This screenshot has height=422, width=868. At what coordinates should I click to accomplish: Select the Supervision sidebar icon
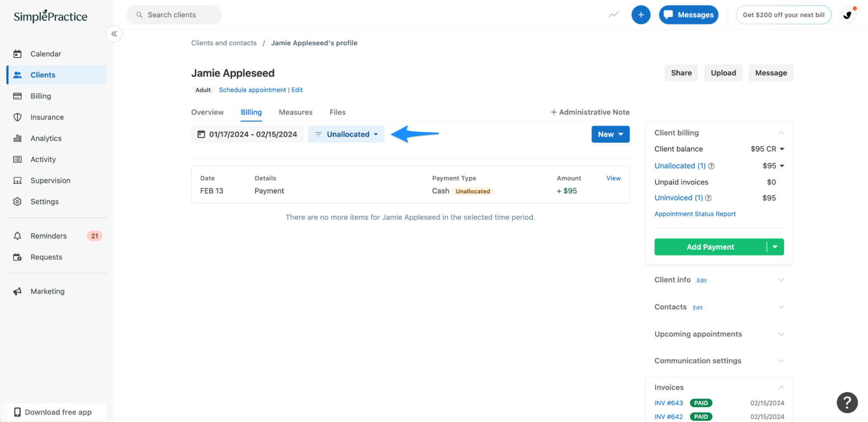pyautogui.click(x=17, y=180)
